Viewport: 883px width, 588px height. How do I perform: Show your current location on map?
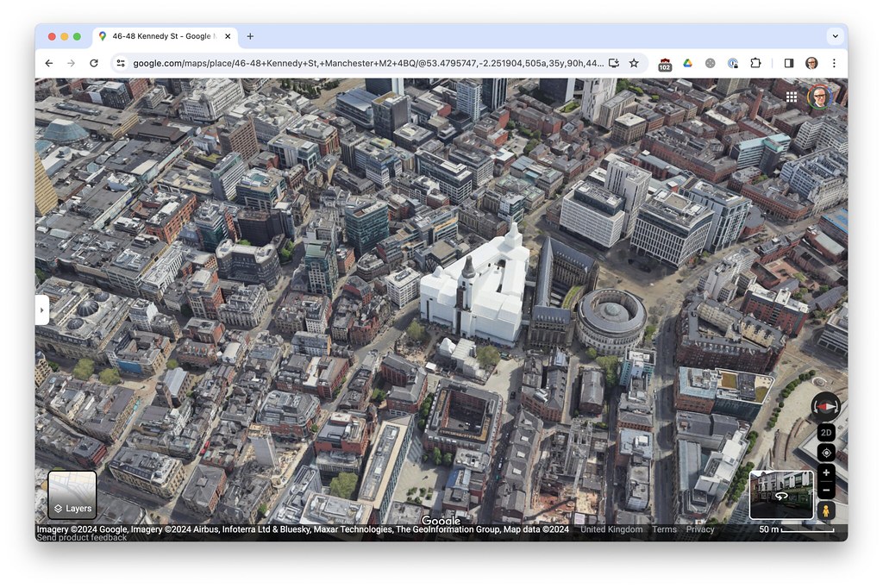coord(826,453)
